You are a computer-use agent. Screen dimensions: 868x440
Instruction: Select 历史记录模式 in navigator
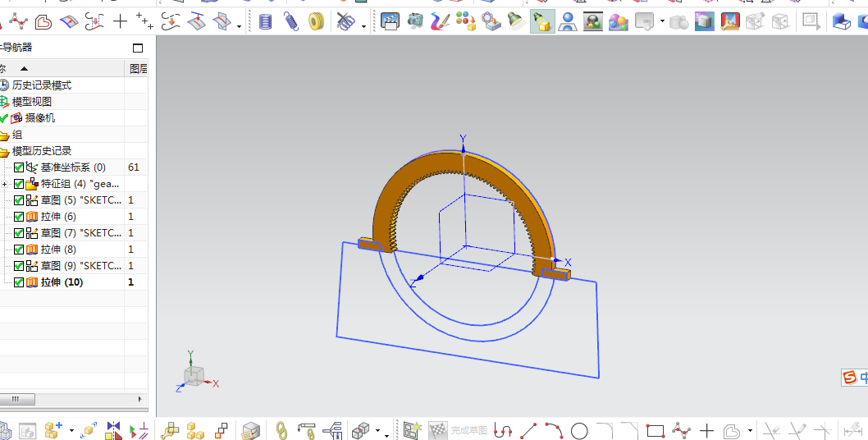42,85
